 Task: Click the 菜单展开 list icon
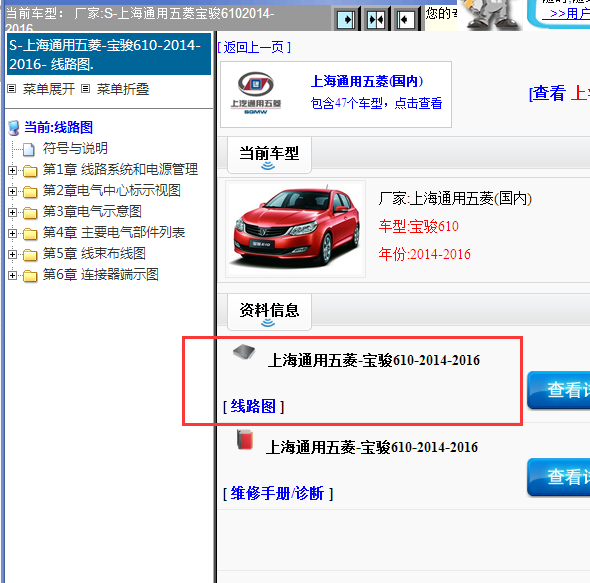click(x=12, y=89)
